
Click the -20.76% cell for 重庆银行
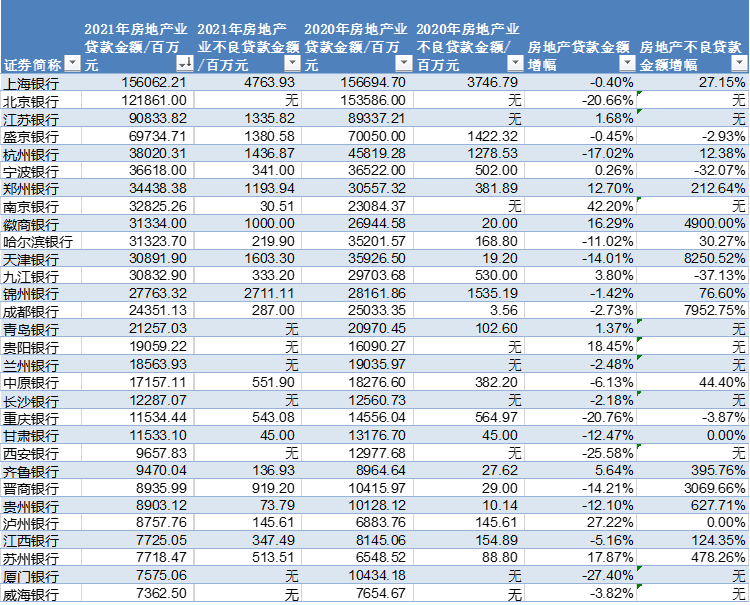pos(580,418)
